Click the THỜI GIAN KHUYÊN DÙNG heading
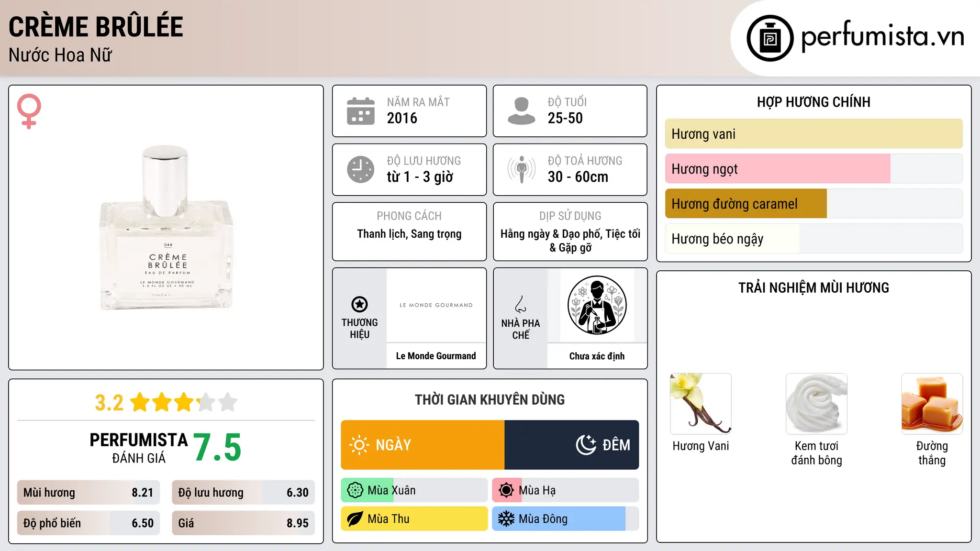 tap(490, 399)
